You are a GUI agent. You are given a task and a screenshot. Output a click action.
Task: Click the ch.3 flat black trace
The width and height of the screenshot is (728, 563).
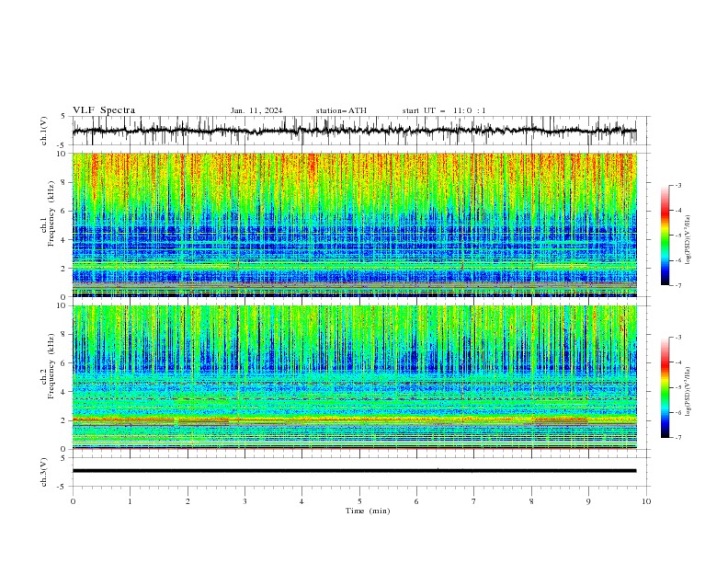(355, 471)
